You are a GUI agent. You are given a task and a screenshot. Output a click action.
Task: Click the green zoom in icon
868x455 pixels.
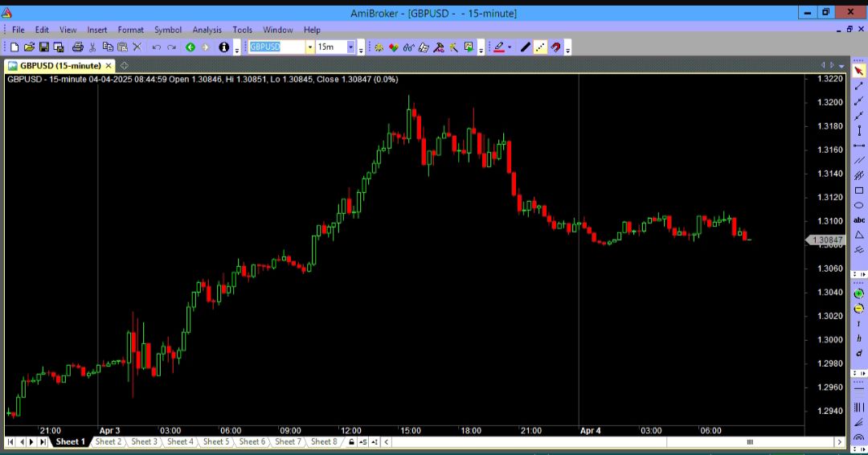[858, 294]
